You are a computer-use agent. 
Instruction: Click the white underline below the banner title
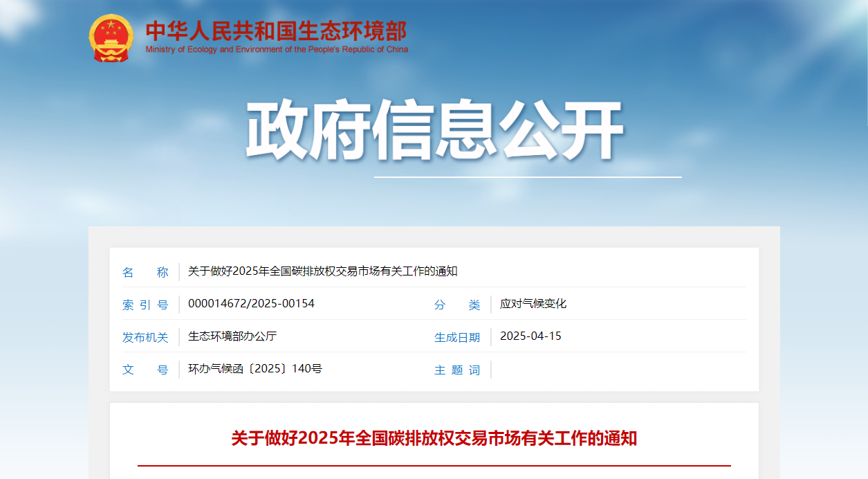point(526,177)
